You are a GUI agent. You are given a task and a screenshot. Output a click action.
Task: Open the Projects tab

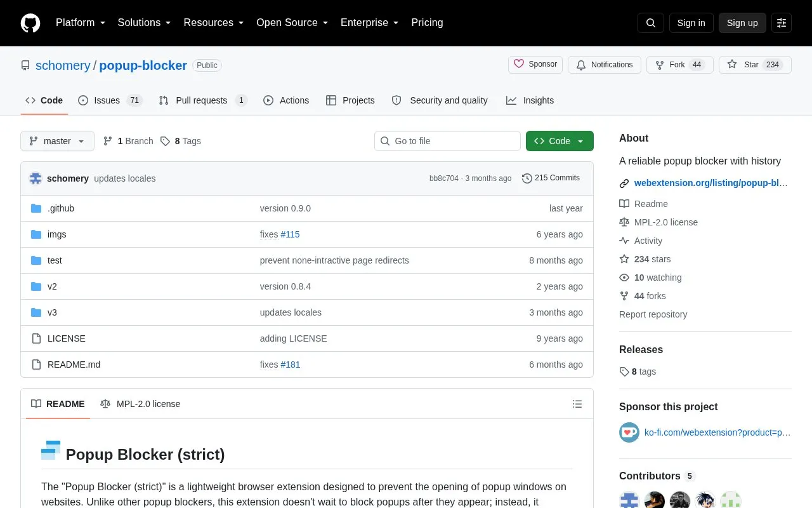coord(350,100)
